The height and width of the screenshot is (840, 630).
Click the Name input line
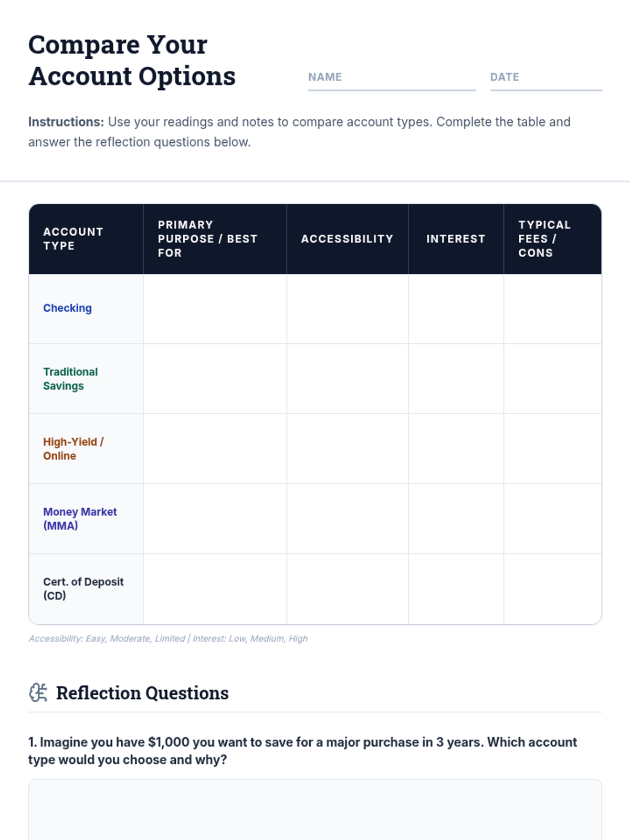pos(392,79)
